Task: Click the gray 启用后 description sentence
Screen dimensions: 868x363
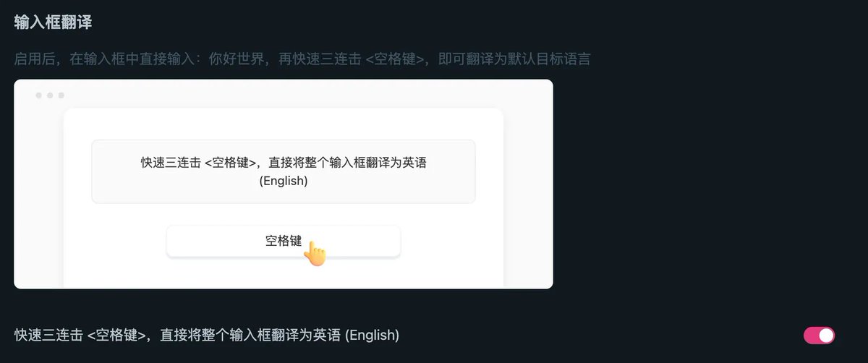Action: pos(302,59)
